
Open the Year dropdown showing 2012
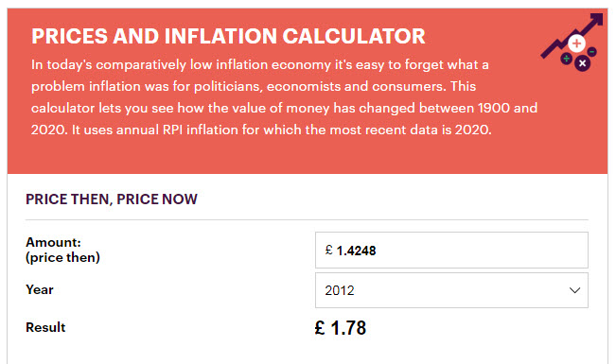tap(451, 290)
